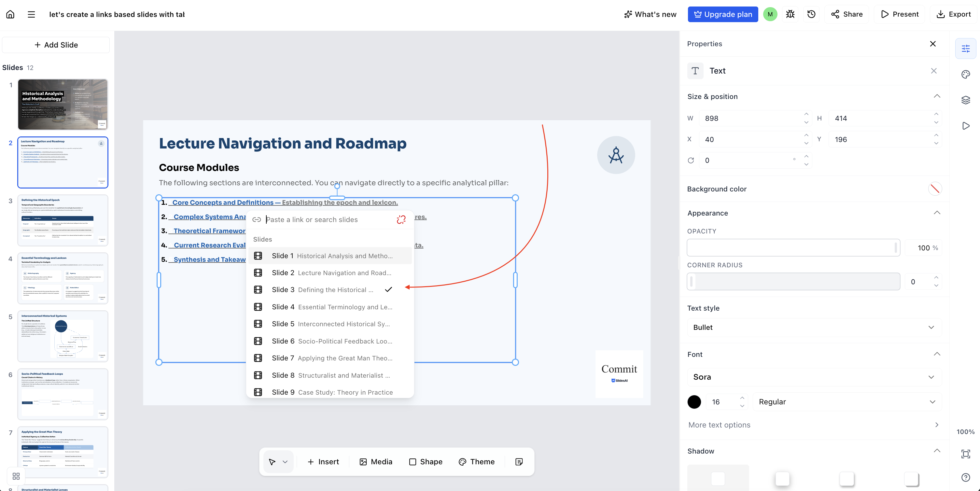Image resolution: width=980 pixels, height=491 pixels.
Task: Close the Properties panel
Action: click(x=933, y=44)
